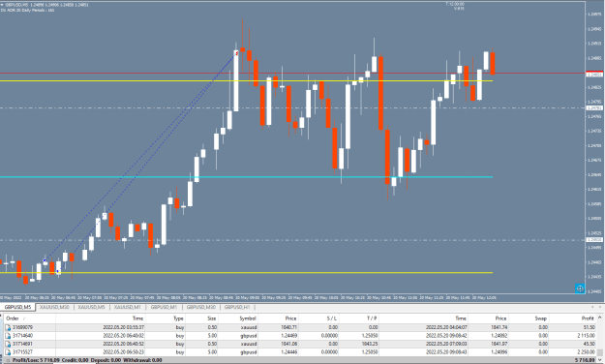Image resolution: width=605 pixels, height=364 pixels.
Task: Select order number 31714691
Action: click(23, 344)
